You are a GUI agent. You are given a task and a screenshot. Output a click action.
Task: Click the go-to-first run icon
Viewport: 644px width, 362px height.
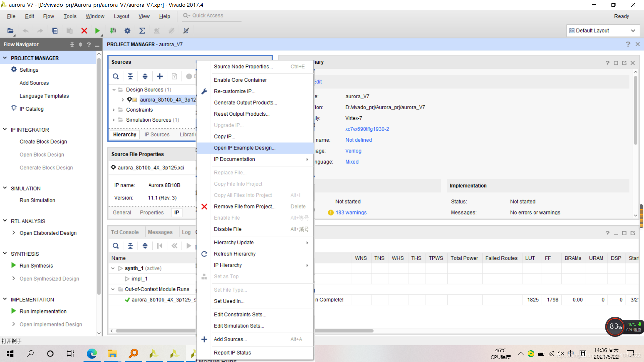pyautogui.click(x=160, y=246)
